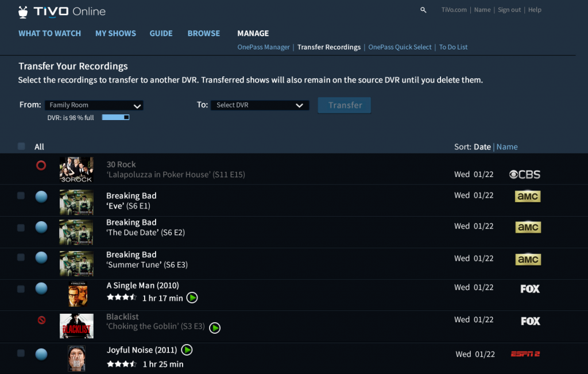Click green play icon beside Joyful Noise
Image resolution: width=588 pixels, height=374 pixels.
coord(187,350)
